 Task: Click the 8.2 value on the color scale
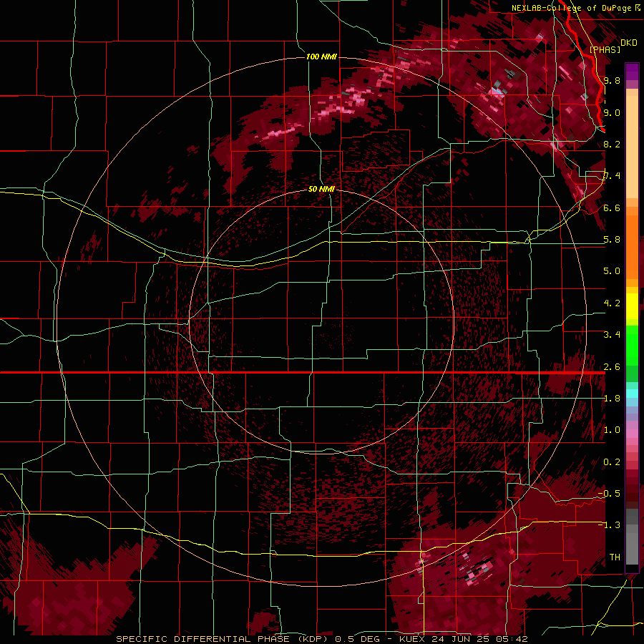click(612, 144)
